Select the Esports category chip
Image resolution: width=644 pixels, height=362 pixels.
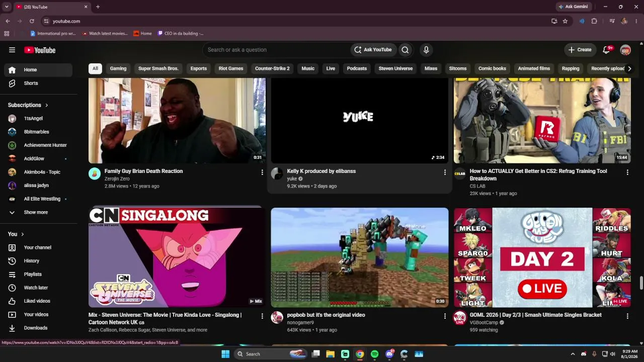pyautogui.click(x=199, y=68)
